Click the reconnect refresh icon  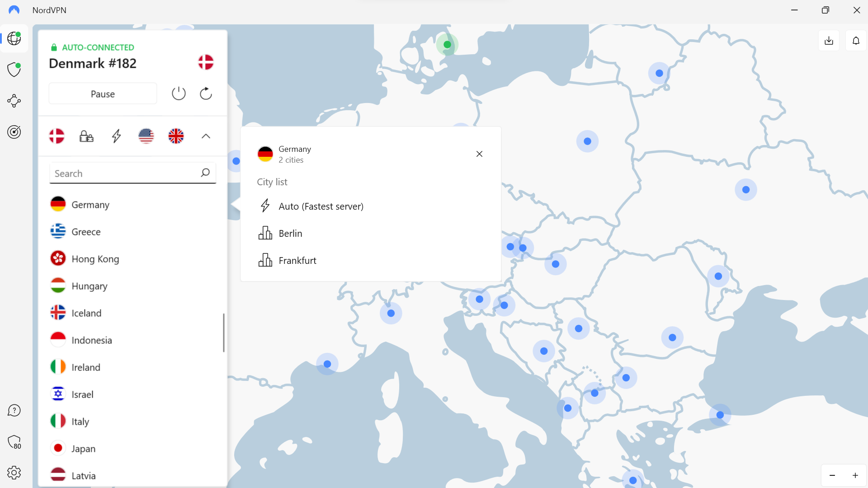(x=206, y=94)
